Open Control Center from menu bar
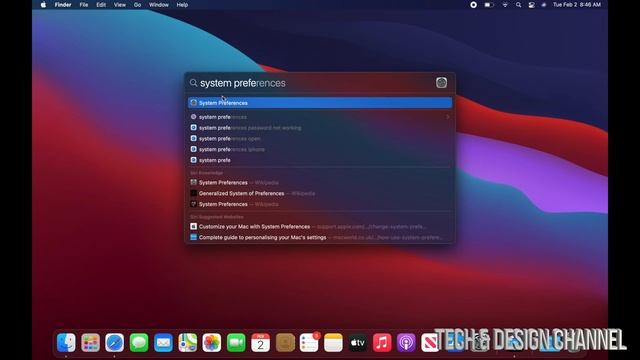The image size is (640, 360). 531,5
